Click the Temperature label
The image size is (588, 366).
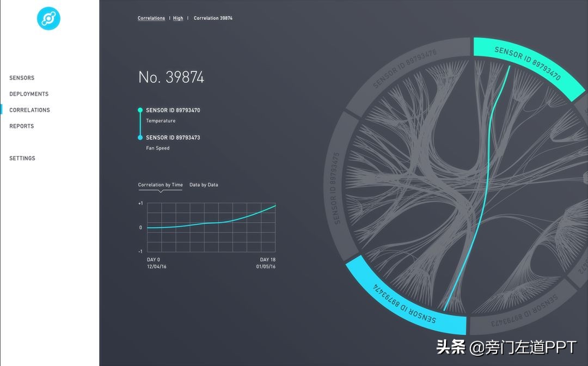coord(161,121)
